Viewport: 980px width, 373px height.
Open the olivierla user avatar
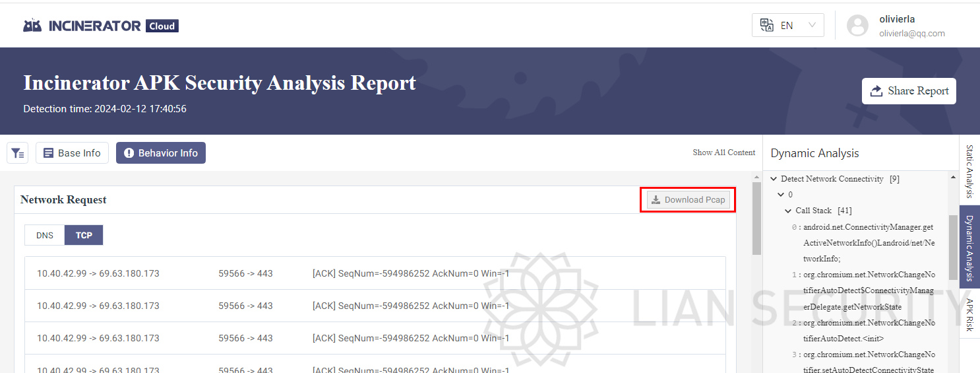857,26
